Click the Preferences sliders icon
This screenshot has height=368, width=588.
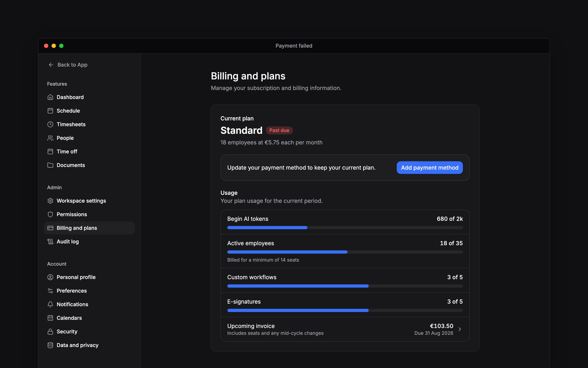pos(50,291)
